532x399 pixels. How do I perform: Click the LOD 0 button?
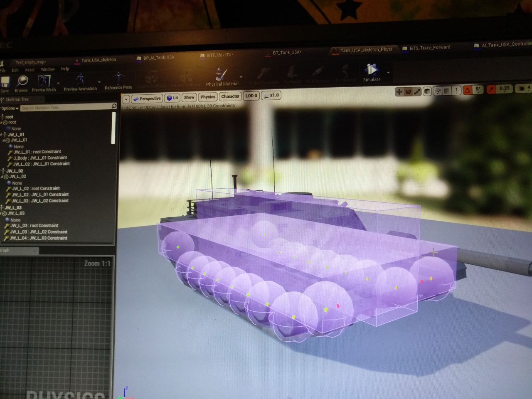coord(251,96)
